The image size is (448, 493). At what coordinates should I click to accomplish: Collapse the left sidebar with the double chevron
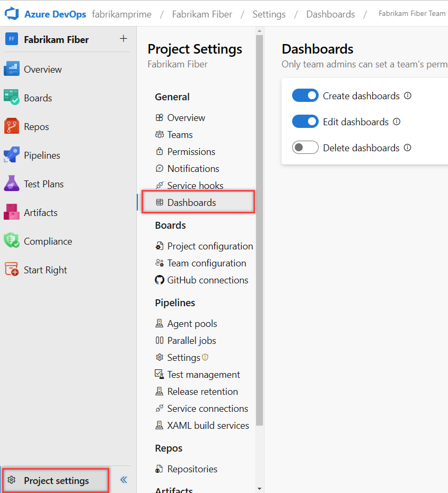[x=123, y=479]
